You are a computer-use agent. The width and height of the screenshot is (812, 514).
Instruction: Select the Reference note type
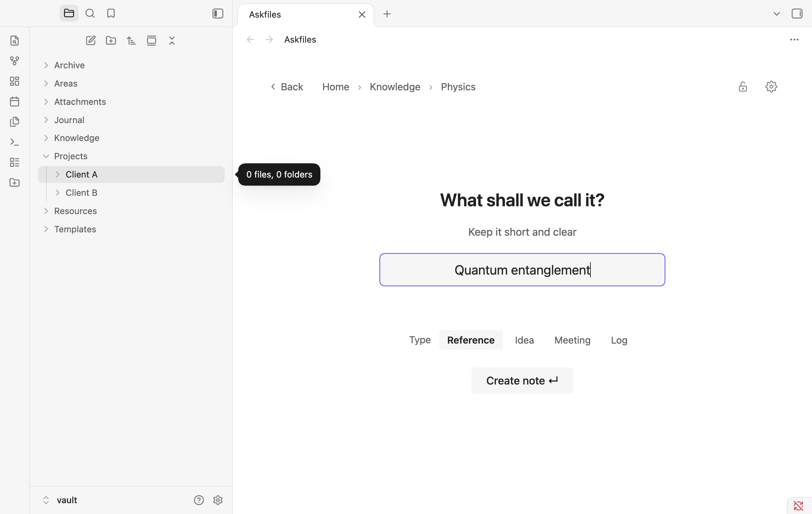(471, 340)
